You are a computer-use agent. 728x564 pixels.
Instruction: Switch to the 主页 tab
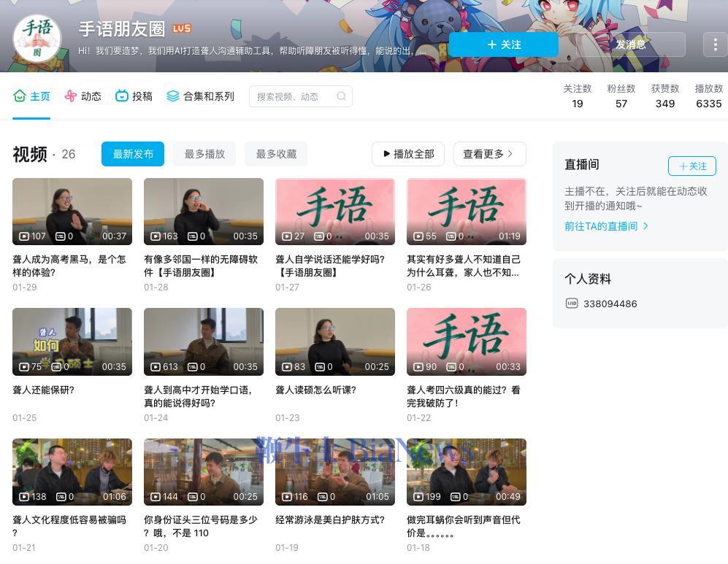[31, 96]
